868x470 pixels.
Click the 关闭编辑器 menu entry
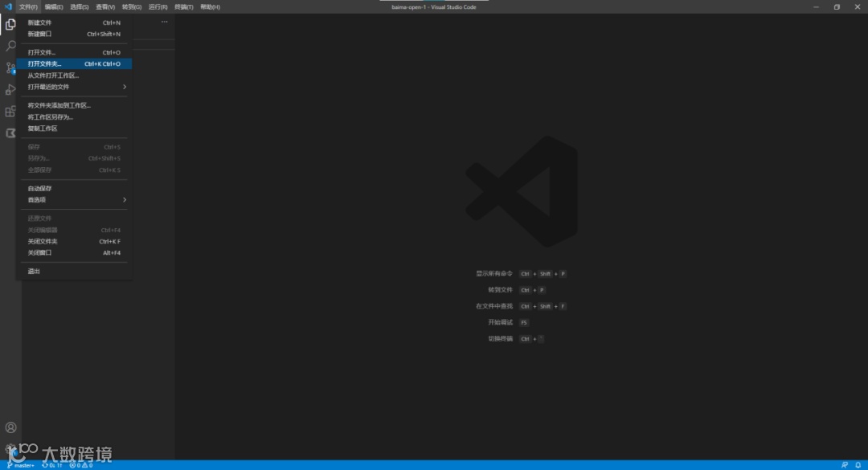coord(74,230)
